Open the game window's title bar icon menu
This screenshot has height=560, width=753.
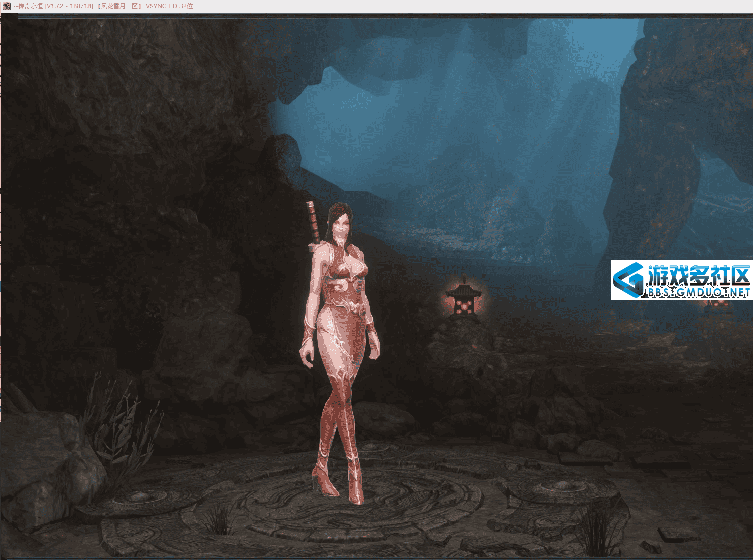pyautogui.click(x=6, y=6)
